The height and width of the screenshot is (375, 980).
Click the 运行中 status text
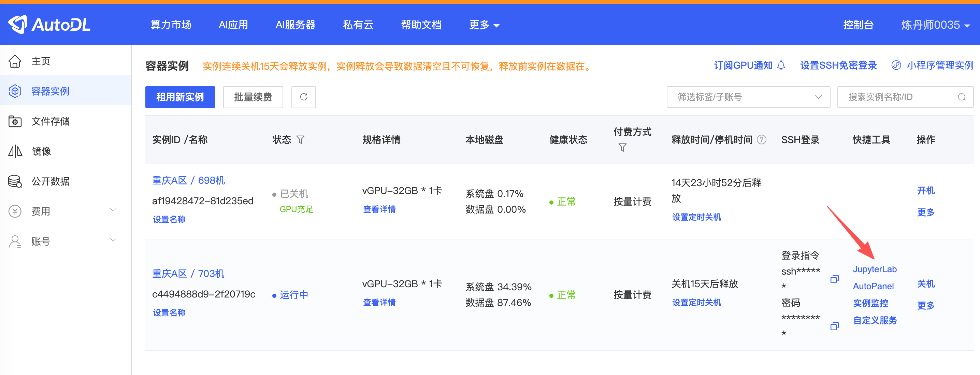(294, 295)
